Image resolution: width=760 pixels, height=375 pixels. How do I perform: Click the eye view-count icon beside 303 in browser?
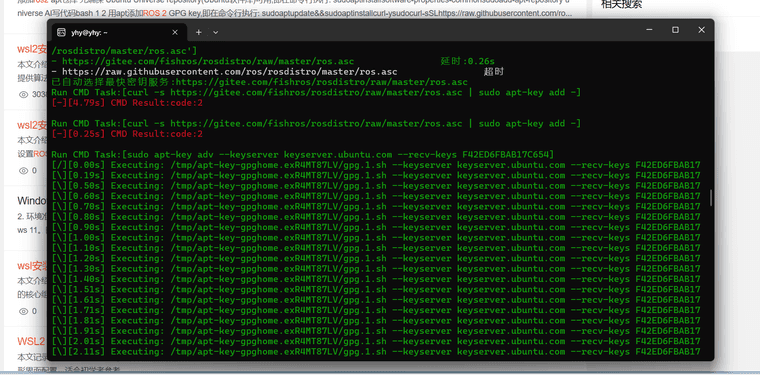click(23, 94)
